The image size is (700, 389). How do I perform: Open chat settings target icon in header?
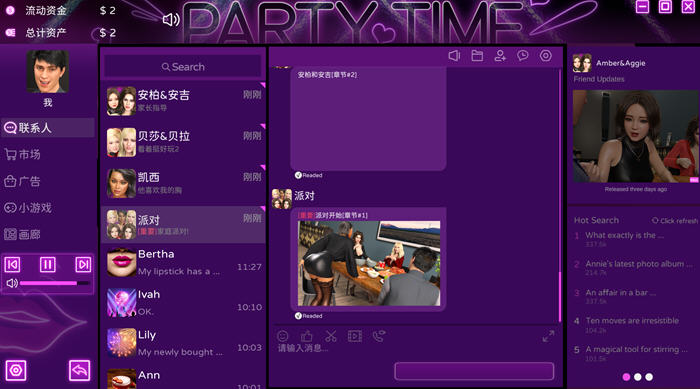pyautogui.click(x=546, y=56)
